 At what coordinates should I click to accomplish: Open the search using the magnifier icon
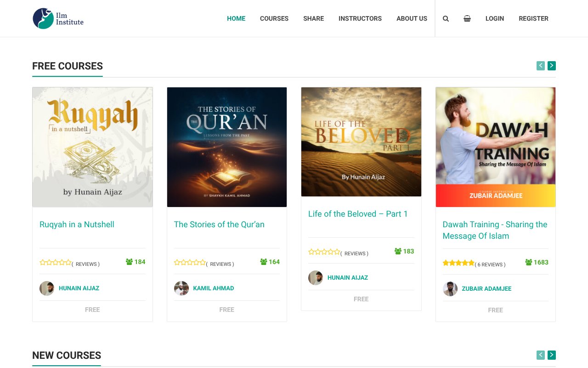[446, 18]
